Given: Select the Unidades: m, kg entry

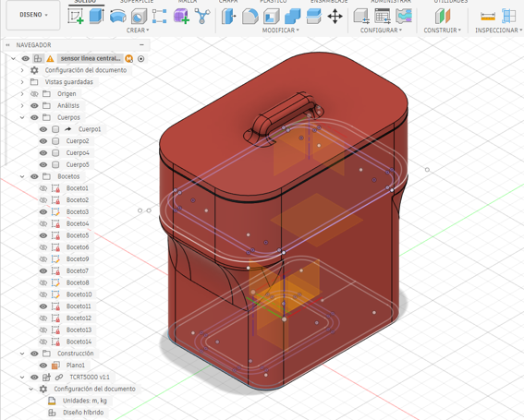Looking at the screenshot, I should (85, 401).
